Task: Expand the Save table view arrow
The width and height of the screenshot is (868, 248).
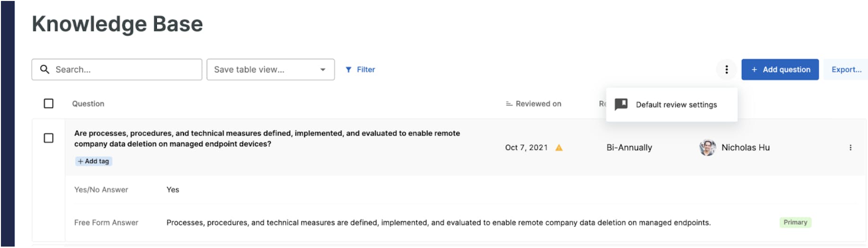Action: tap(323, 70)
